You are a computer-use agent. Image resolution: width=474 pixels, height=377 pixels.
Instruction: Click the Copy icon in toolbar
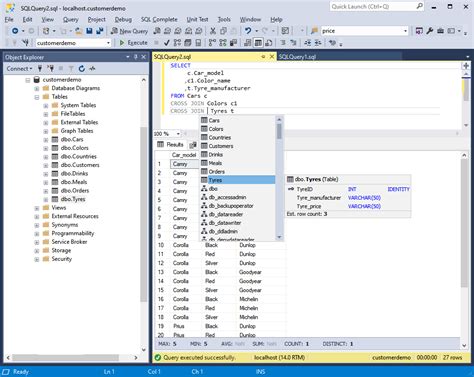[223, 31]
